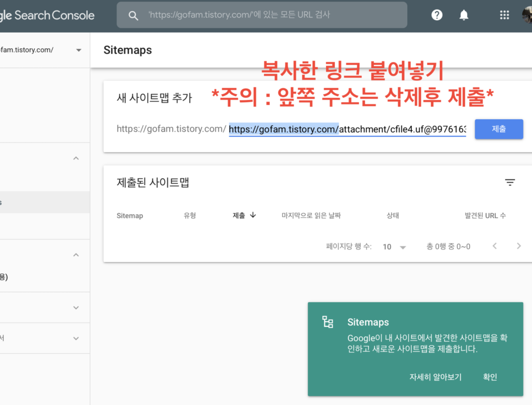Open the help question mark icon

[437, 15]
